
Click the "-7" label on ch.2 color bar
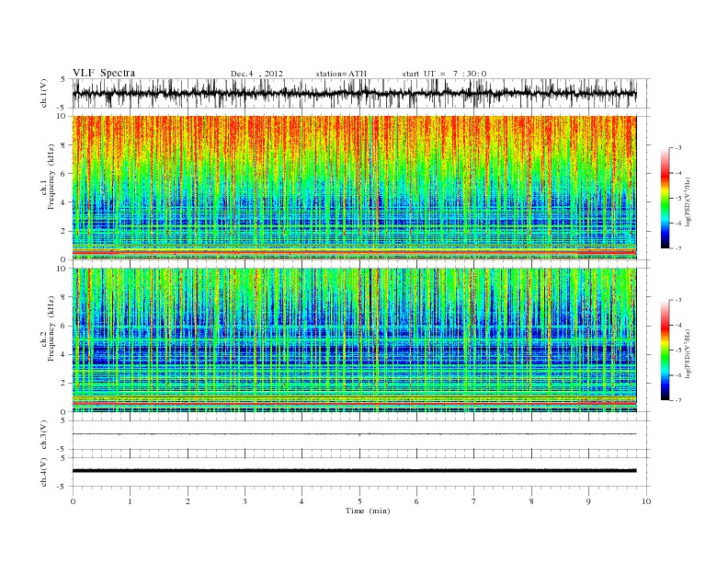[x=678, y=400]
